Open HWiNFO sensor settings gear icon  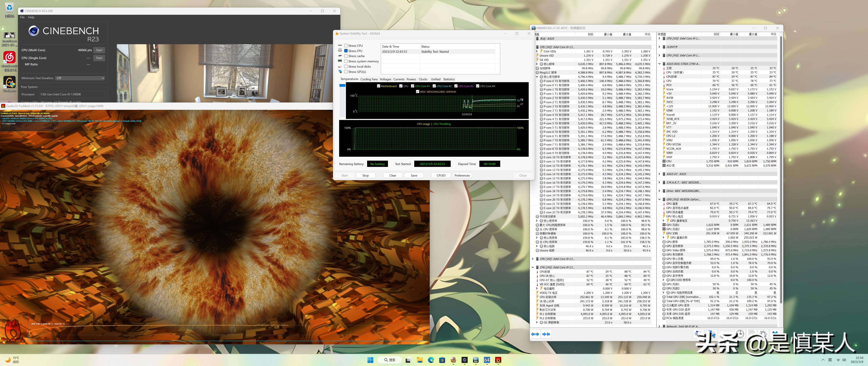pyautogui.click(x=763, y=334)
